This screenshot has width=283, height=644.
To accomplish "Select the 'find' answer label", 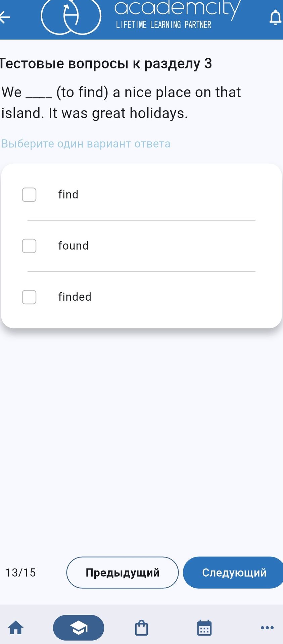I will coord(68,194).
